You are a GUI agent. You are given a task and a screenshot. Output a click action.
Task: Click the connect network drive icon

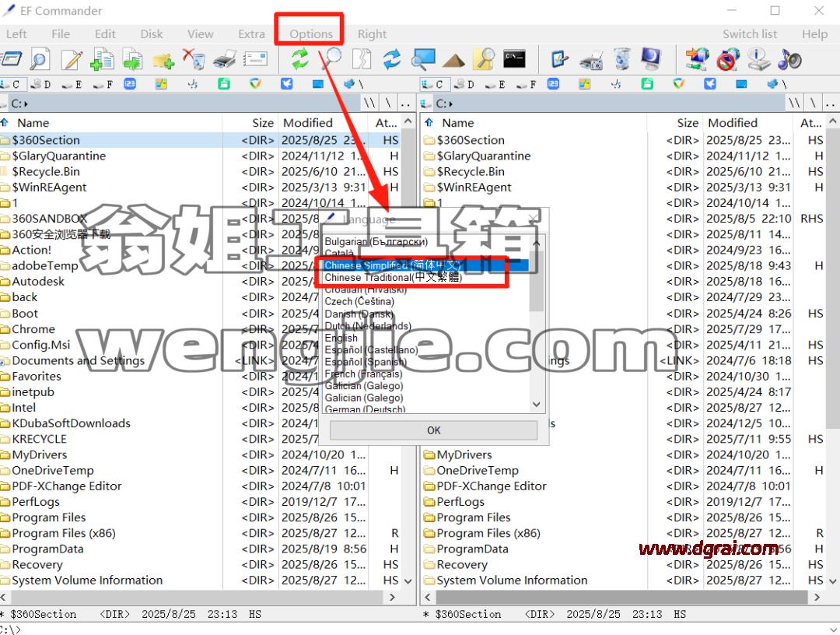tap(696, 59)
